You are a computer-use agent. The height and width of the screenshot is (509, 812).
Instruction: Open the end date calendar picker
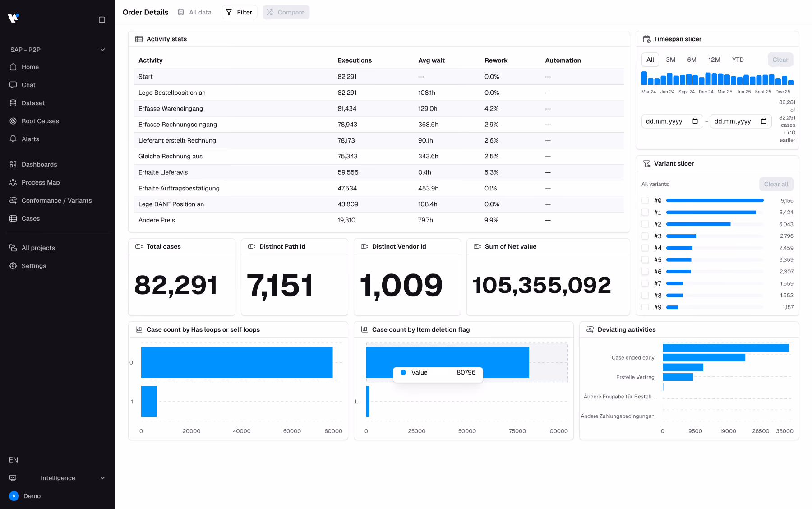(x=764, y=121)
